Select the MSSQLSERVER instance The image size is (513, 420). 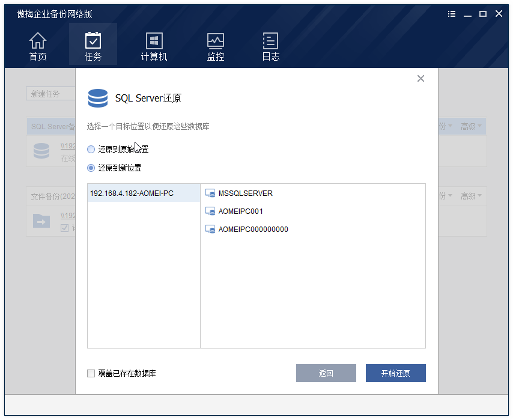click(239, 193)
